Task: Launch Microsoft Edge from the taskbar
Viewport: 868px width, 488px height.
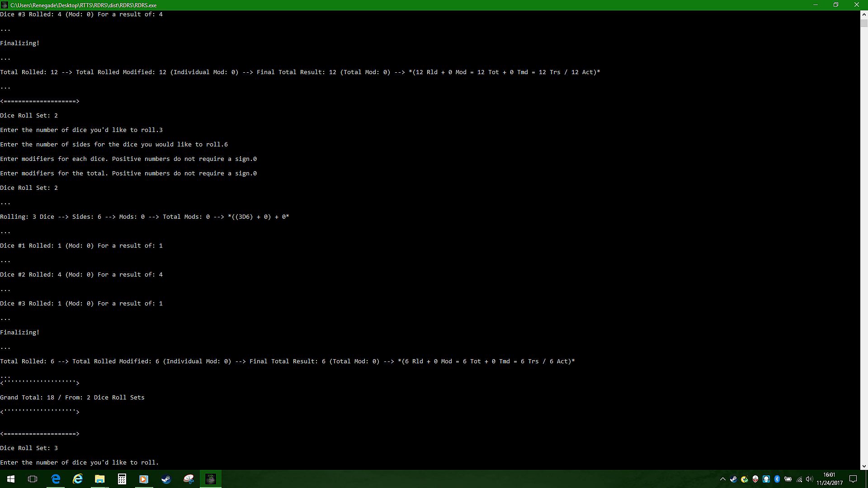Action: point(56,479)
